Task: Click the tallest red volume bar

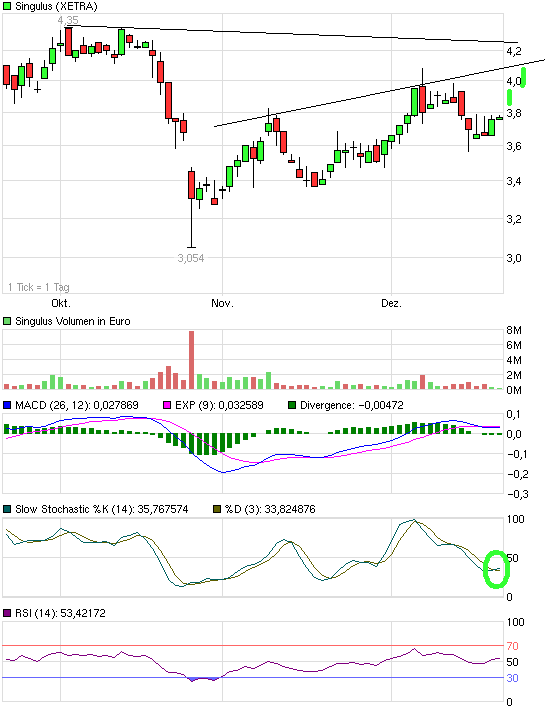Action: click(191, 360)
